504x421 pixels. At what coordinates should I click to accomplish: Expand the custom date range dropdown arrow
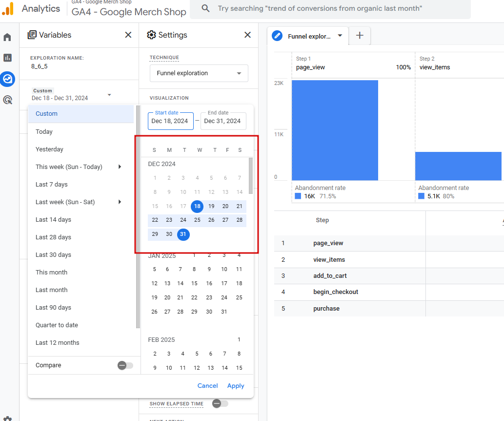click(x=109, y=95)
